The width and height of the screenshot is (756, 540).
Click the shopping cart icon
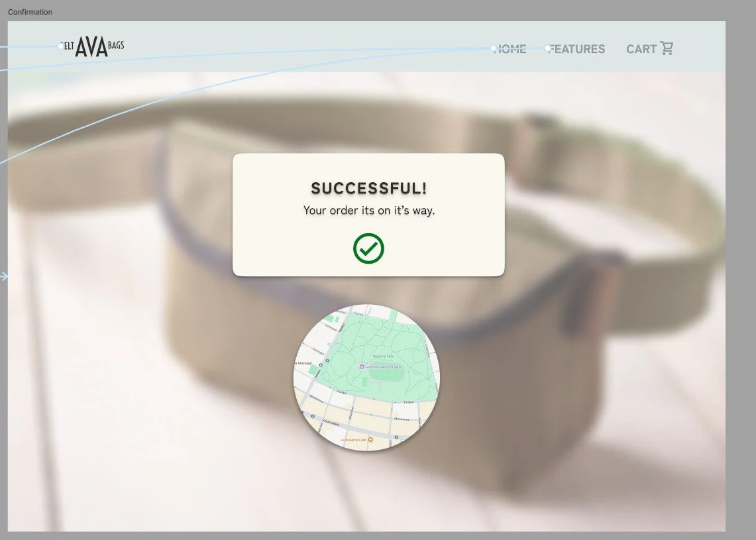click(x=667, y=48)
